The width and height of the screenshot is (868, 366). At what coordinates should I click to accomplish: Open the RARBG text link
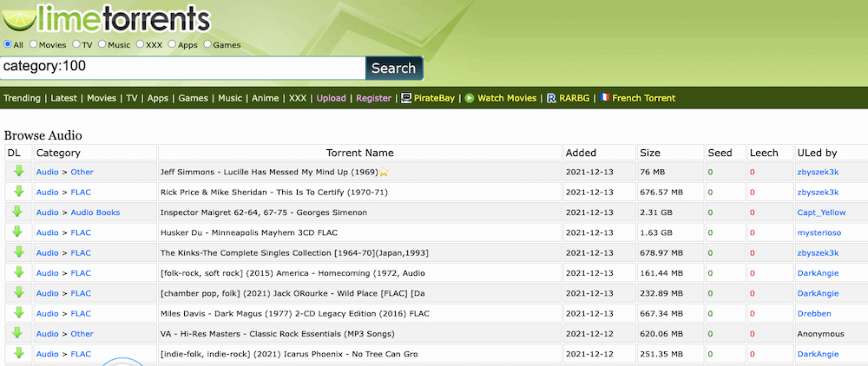575,98
